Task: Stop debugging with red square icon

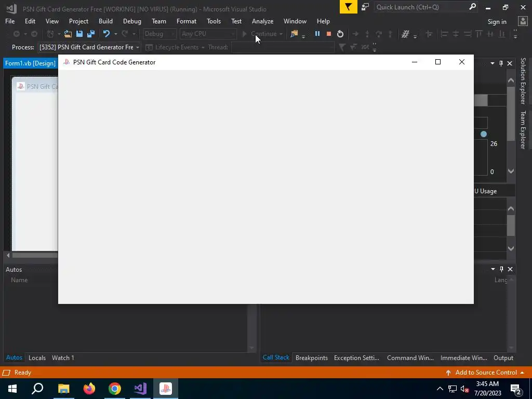Action: 328,34
